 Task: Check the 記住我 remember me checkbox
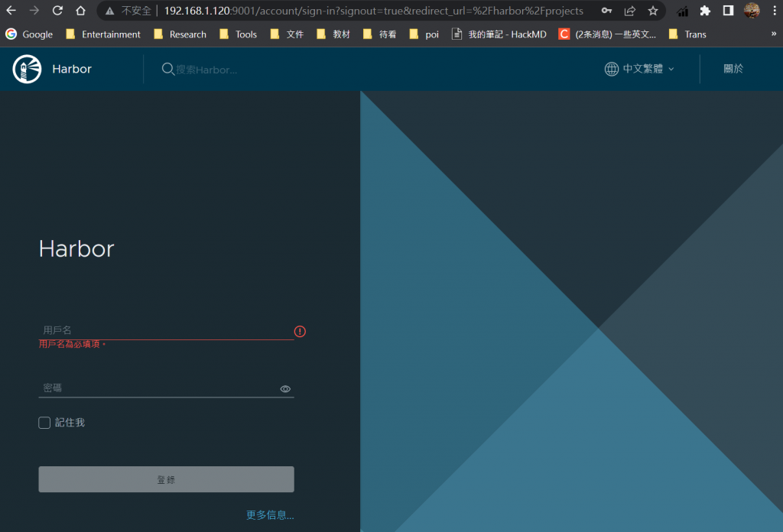click(44, 423)
